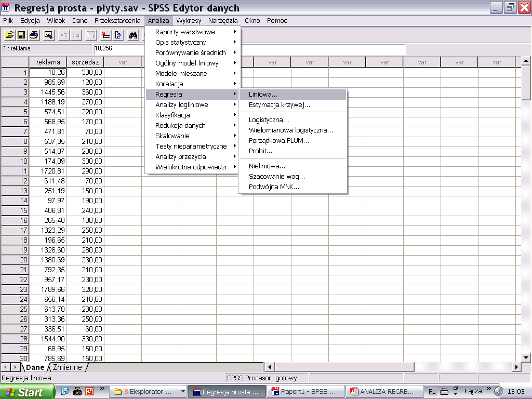Image resolution: width=532 pixels, height=399 pixels.
Task: Click the cell value input field
Action: 249,49
